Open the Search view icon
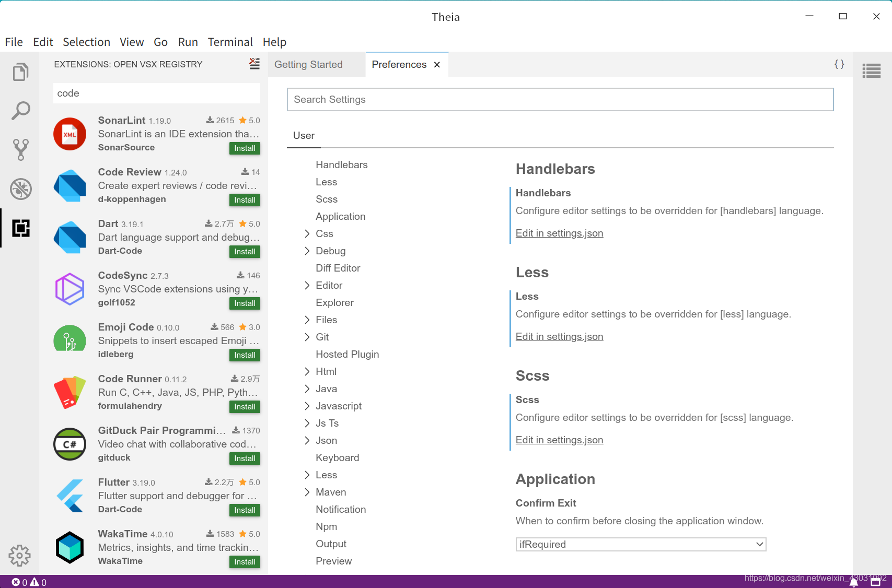The width and height of the screenshot is (892, 588). (x=20, y=111)
